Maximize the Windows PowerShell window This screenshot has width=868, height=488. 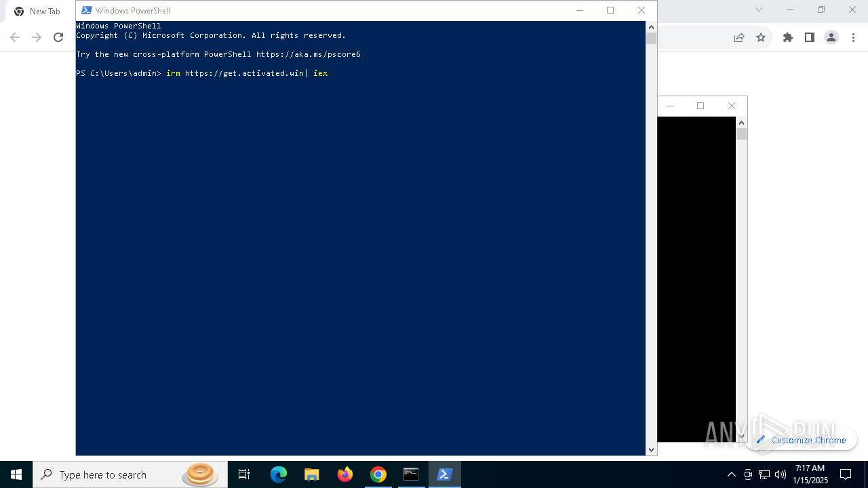click(x=610, y=10)
